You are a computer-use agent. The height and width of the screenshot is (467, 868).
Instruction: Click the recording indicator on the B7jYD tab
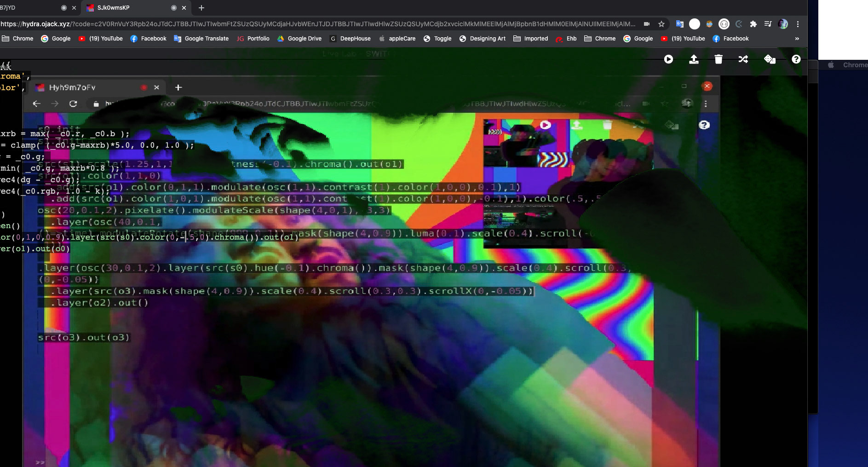click(x=64, y=8)
